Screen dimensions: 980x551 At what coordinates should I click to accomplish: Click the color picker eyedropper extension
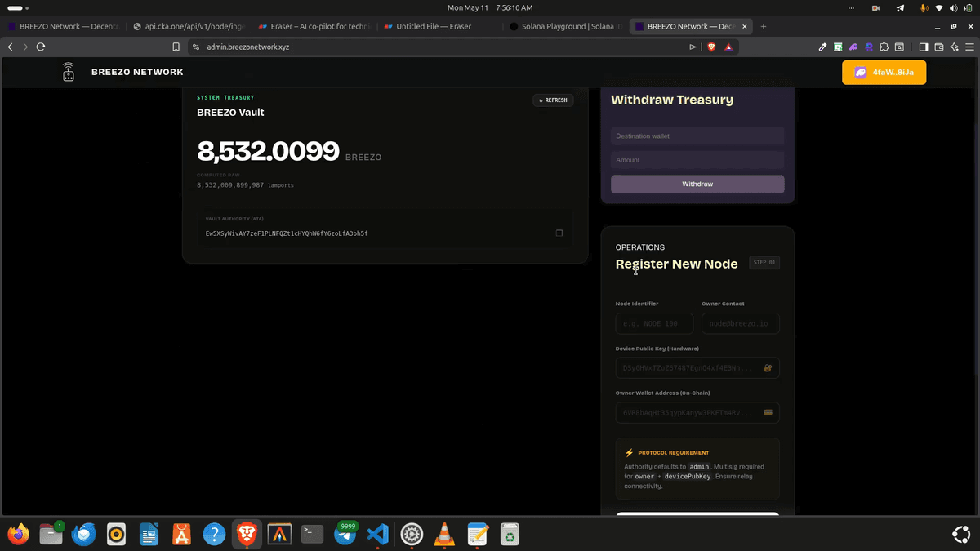[x=823, y=47]
